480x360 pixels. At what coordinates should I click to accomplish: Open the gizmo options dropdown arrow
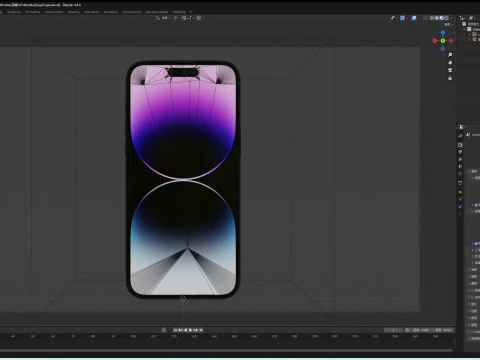407,18
